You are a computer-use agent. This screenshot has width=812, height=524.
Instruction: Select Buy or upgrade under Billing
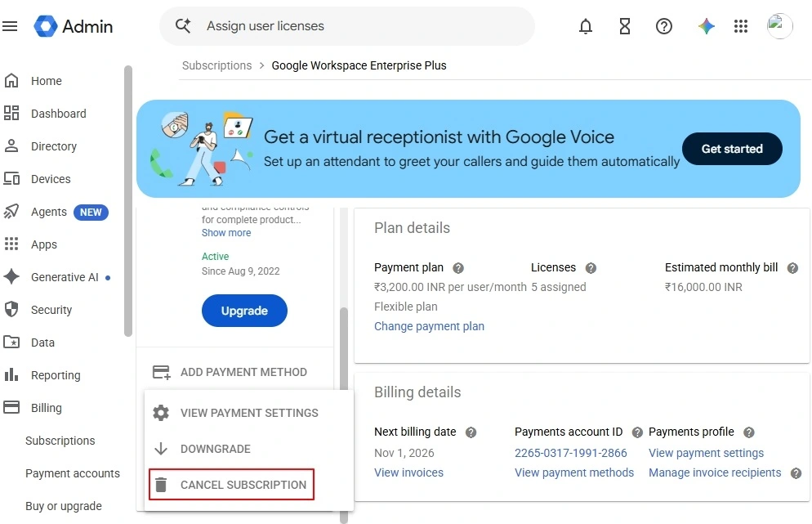pos(64,506)
